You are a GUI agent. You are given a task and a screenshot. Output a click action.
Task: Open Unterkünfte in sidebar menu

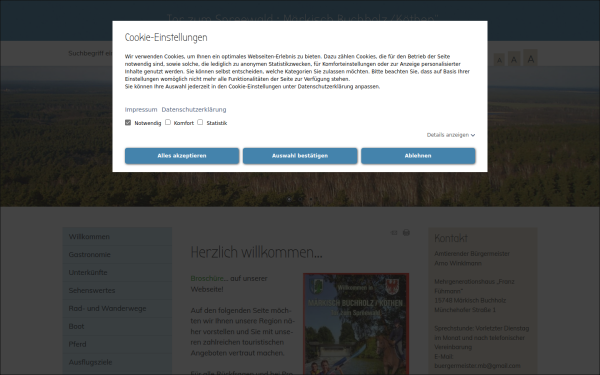(117, 272)
